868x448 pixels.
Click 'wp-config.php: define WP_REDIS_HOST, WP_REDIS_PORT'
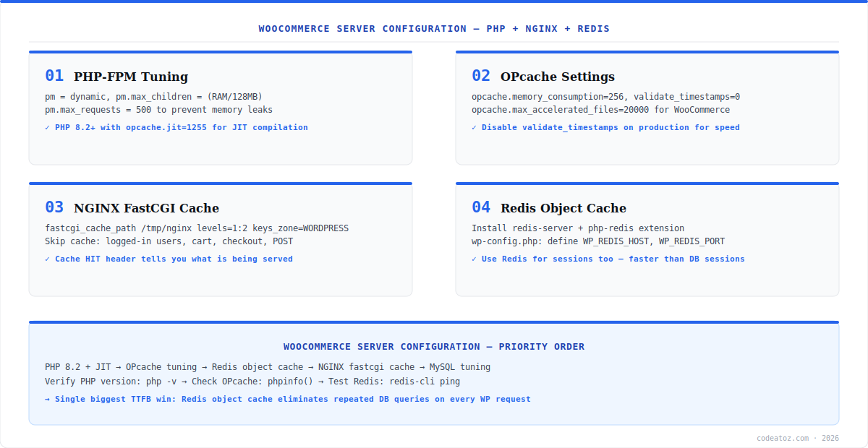click(598, 241)
